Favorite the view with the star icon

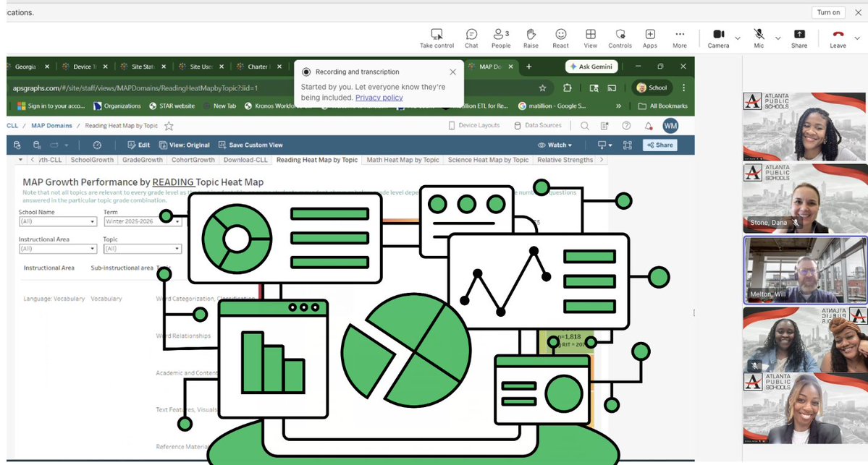[169, 126]
